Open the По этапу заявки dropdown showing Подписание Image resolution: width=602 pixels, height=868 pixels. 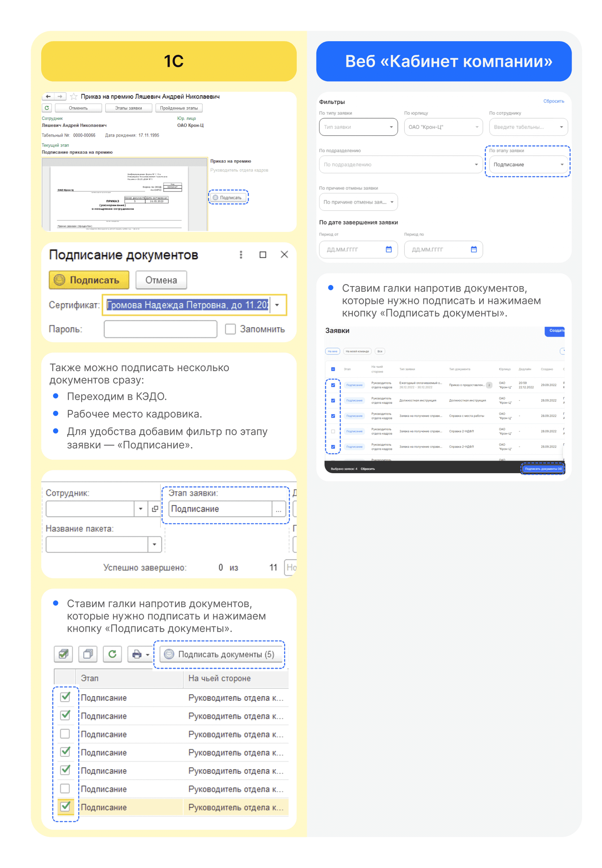[x=529, y=164]
